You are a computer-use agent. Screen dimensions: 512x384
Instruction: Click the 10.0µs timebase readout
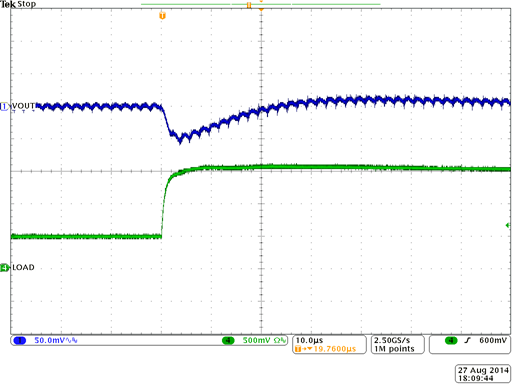click(309, 340)
